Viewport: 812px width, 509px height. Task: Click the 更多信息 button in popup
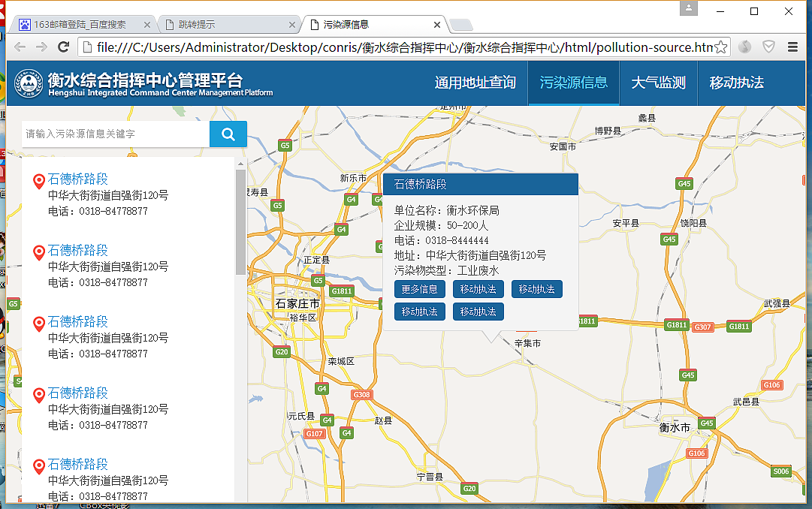click(419, 289)
